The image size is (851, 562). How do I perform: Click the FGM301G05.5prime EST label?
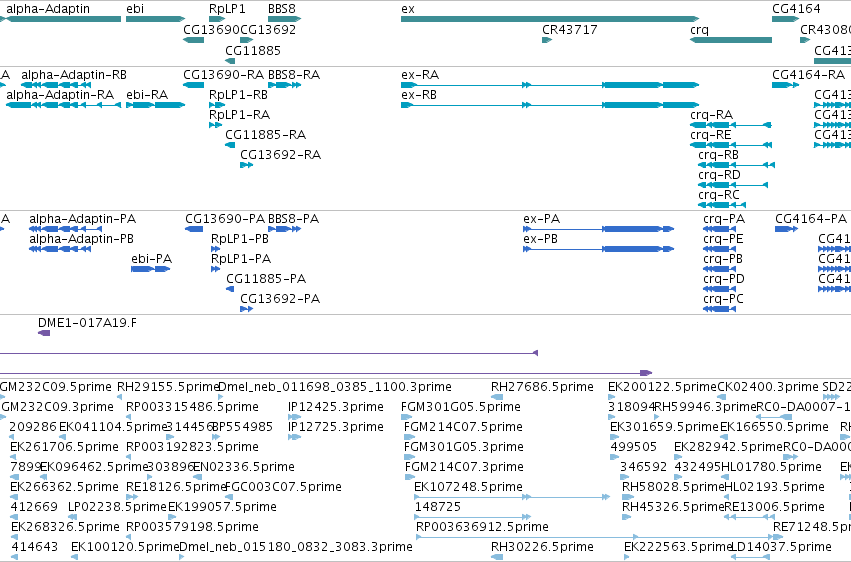tap(461, 407)
